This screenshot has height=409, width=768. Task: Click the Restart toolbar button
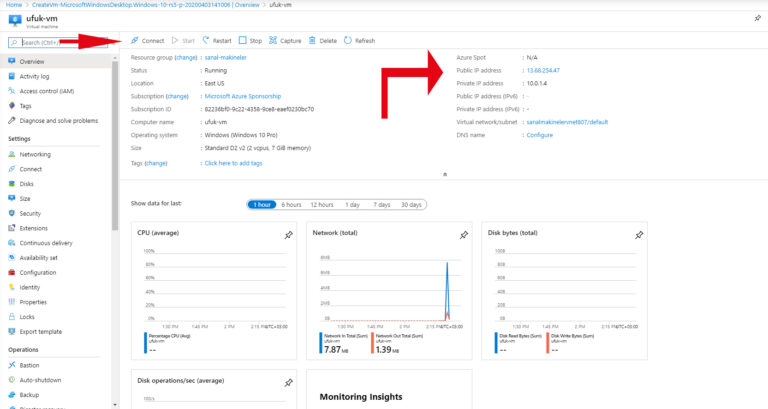click(217, 41)
